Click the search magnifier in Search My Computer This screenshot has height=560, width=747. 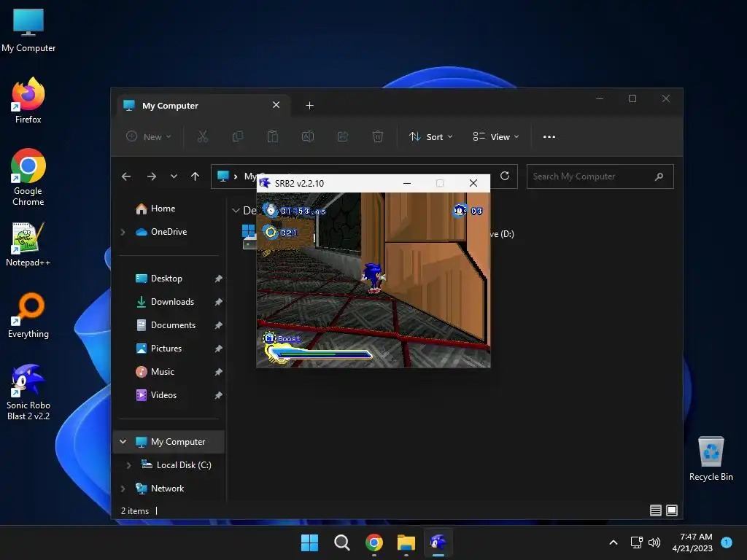click(659, 176)
